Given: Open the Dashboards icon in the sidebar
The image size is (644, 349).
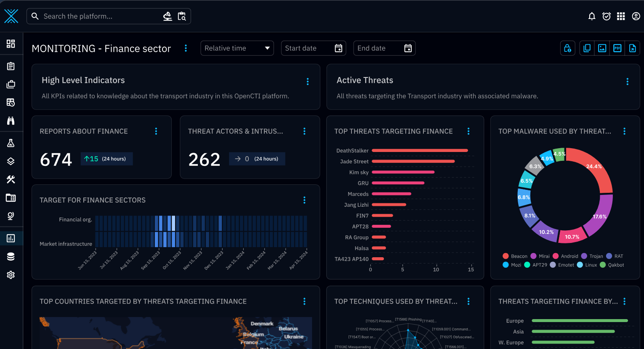Looking at the screenshot, I should tap(11, 238).
